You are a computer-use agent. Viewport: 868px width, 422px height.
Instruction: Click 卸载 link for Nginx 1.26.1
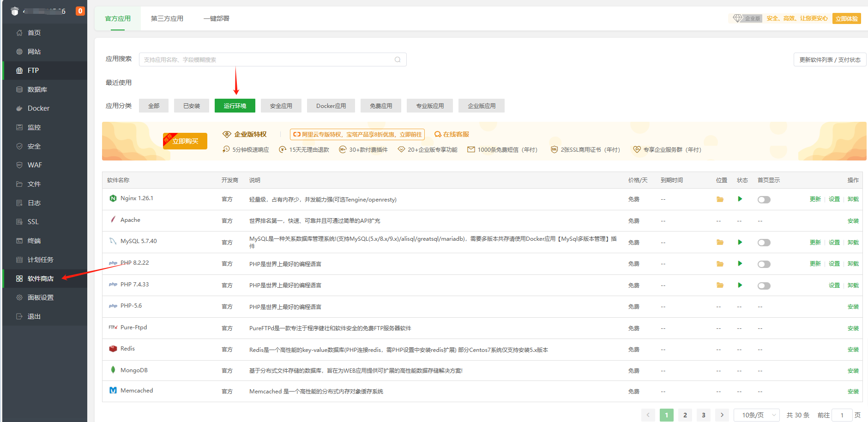pyautogui.click(x=853, y=199)
